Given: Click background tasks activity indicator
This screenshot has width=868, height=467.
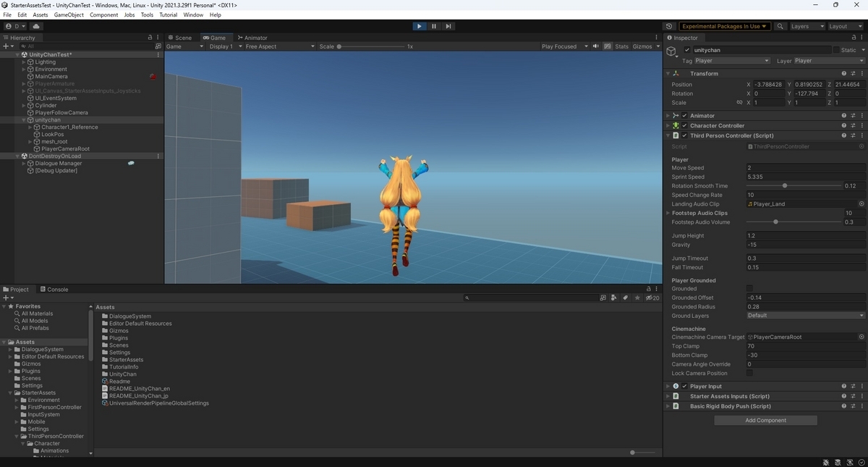Looking at the screenshot, I should (861, 462).
